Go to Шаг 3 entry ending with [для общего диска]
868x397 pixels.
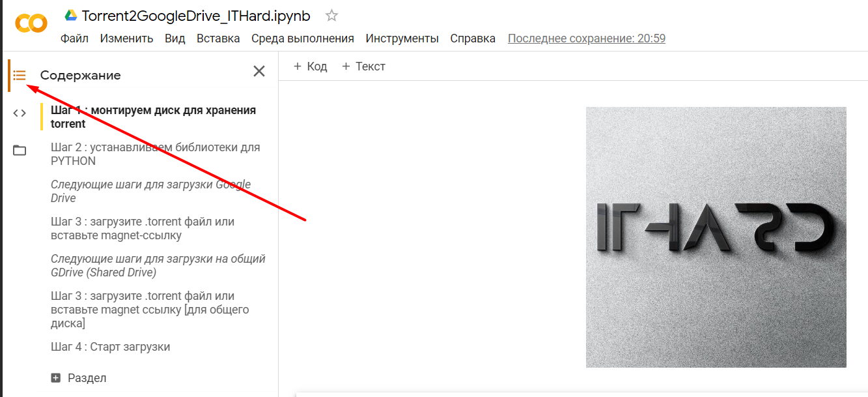[150, 310]
